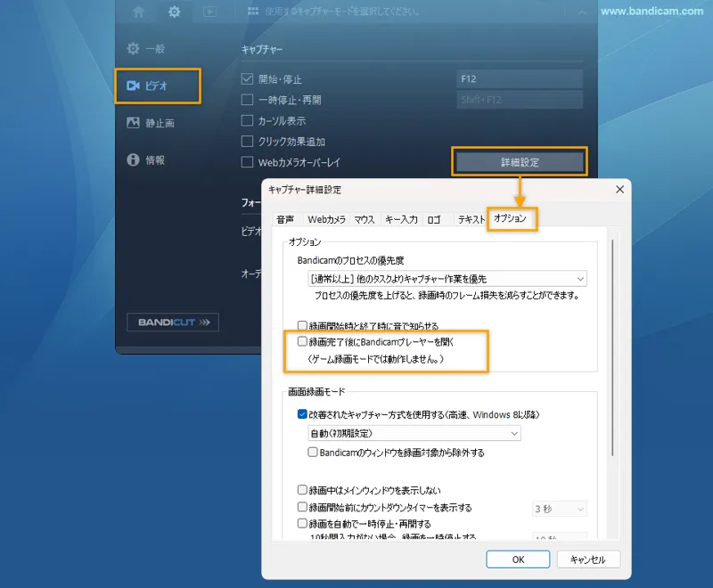
Task: Switch to the キー入力 tab
Action: pyautogui.click(x=401, y=219)
